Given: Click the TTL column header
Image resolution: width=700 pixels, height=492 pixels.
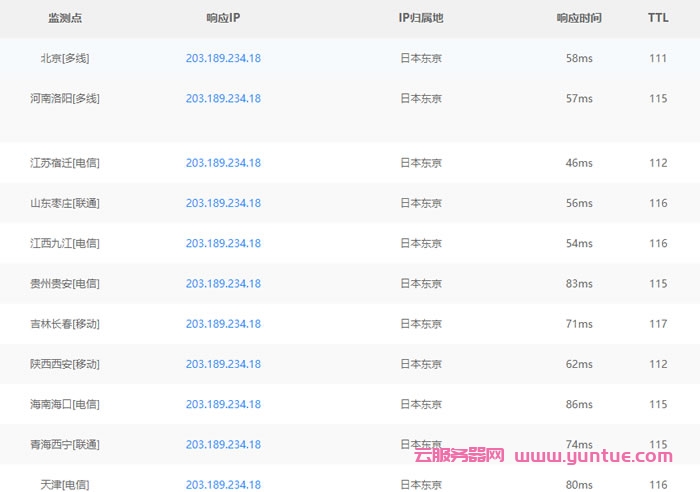Looking at the screenshot, I should pos(658,18).
